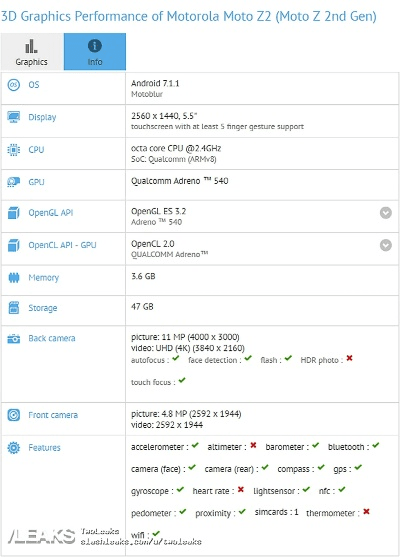Click the Back camera icon
Image resolution: width=400 pixels, height=557 pixels.
coord(13,339)
